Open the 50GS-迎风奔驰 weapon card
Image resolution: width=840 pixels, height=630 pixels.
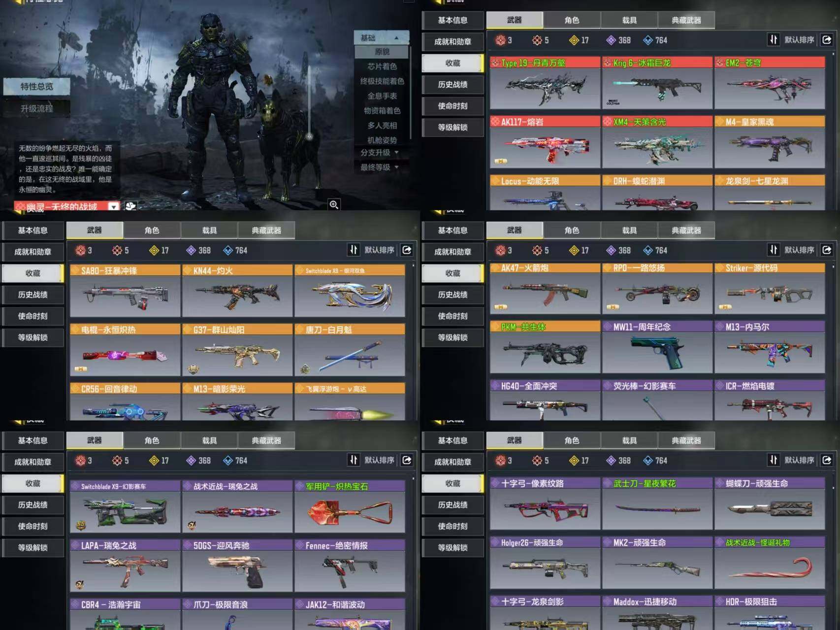tap(237, 565)
